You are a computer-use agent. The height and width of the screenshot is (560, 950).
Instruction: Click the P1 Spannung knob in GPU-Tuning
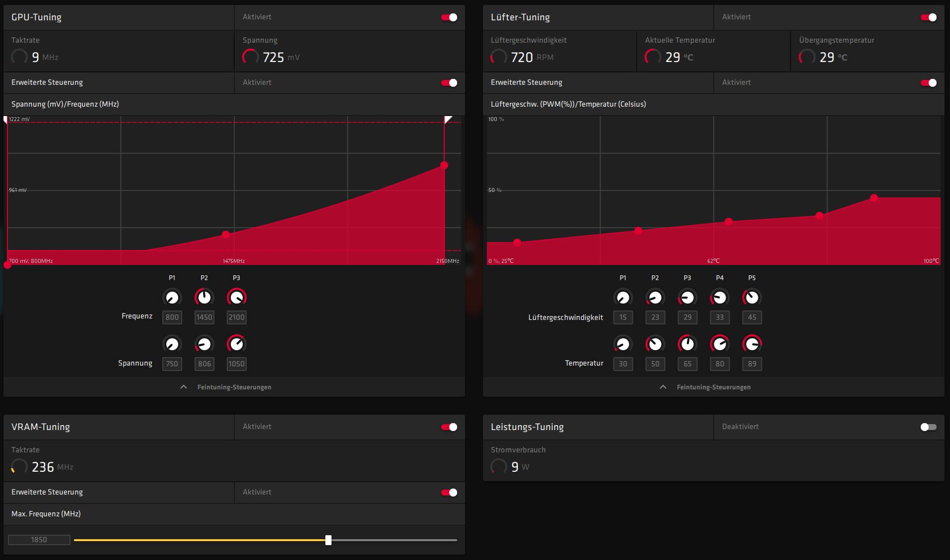(172, 344)
